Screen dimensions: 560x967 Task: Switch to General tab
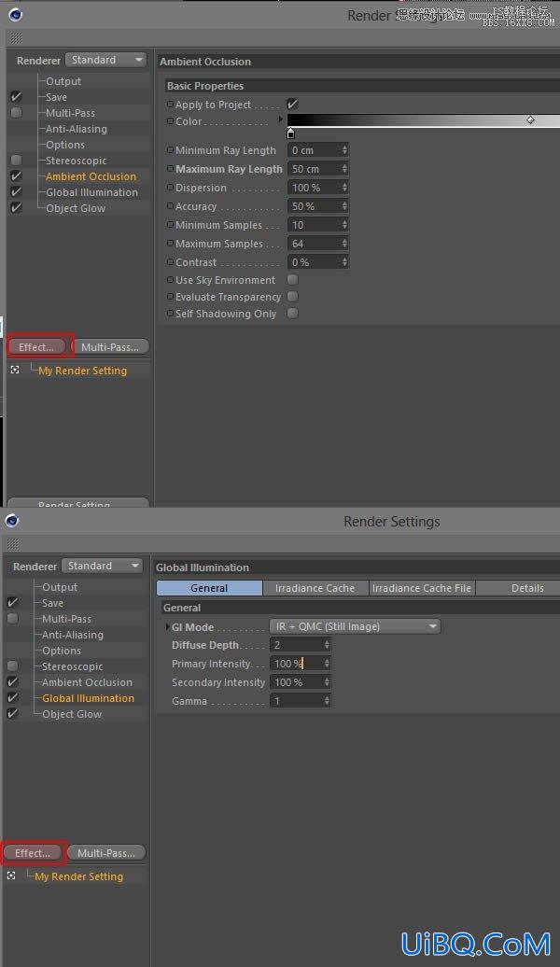click(x=209, y=588)
